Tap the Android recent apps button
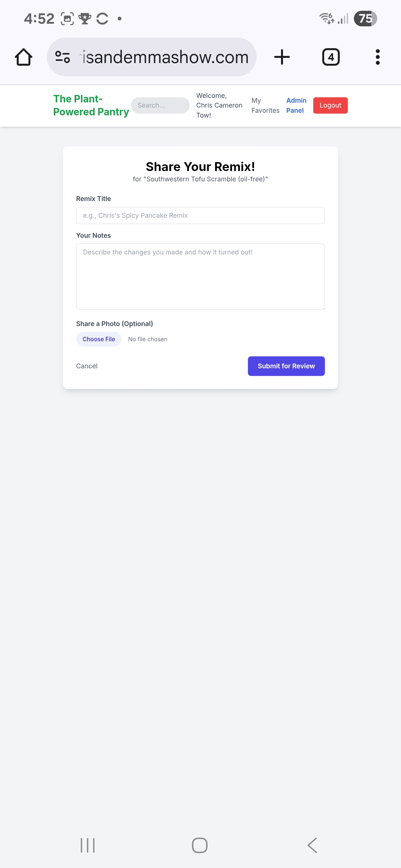Screen dimensions: 401x868 (88, 845)
